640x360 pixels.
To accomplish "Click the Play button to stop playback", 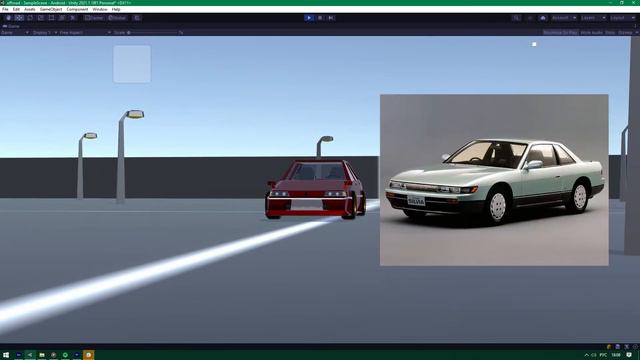I will pyautogui.click(x=309, y=18).
